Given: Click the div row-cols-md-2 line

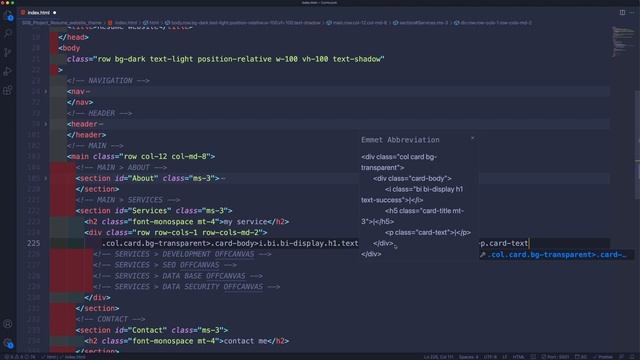Looking at the screenshot, I should [176, 232].
